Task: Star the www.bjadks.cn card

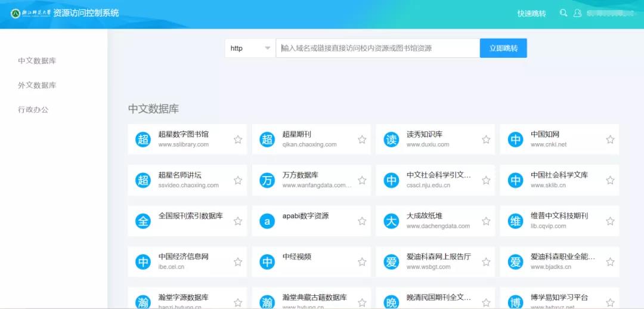Action: point(611,262)
